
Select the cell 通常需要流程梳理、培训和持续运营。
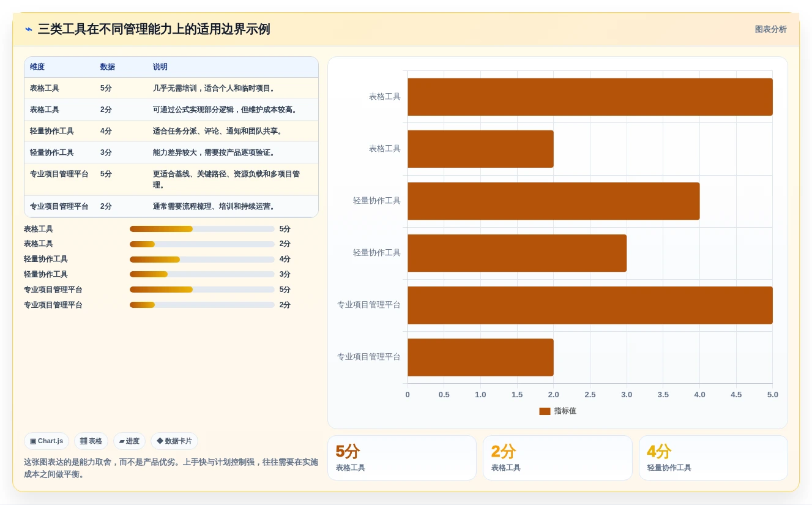point(233,206)
